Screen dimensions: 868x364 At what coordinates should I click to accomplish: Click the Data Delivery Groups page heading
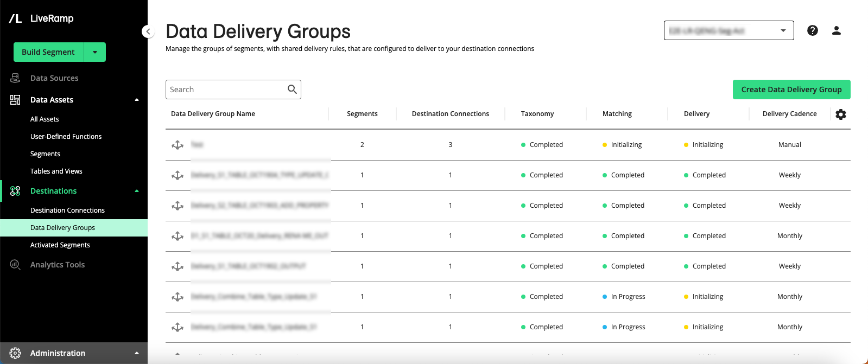(258, 31)
